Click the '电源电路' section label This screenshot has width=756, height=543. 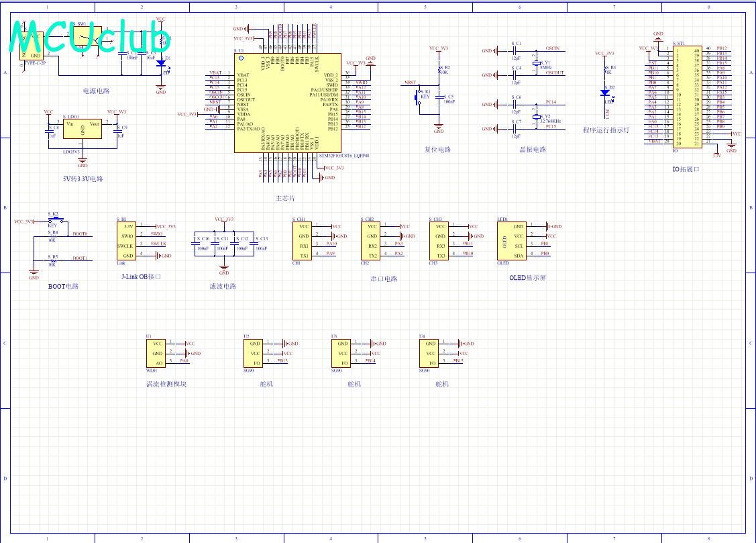pyautogui.click(x=97, y=91)
